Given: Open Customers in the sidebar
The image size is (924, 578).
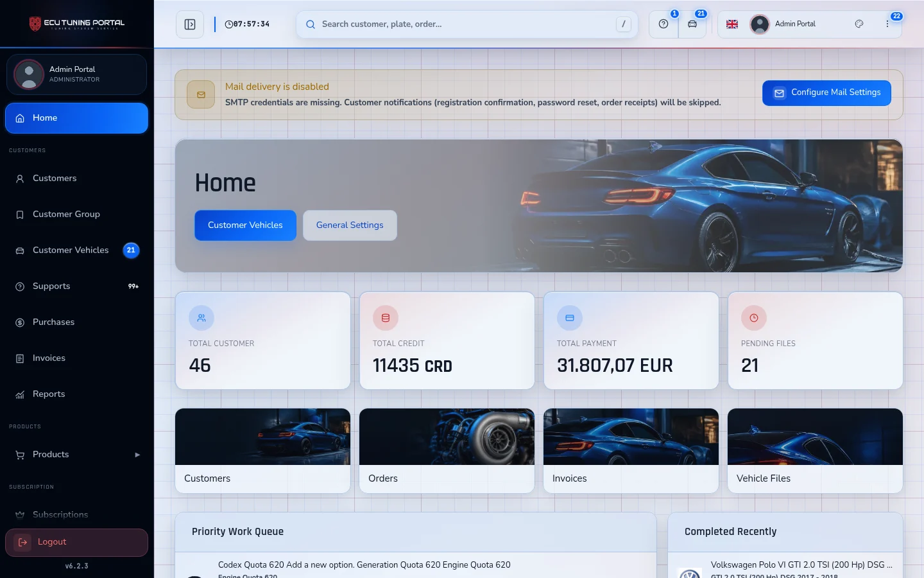Looking at the screenshot, I should (x=77, y=179).
